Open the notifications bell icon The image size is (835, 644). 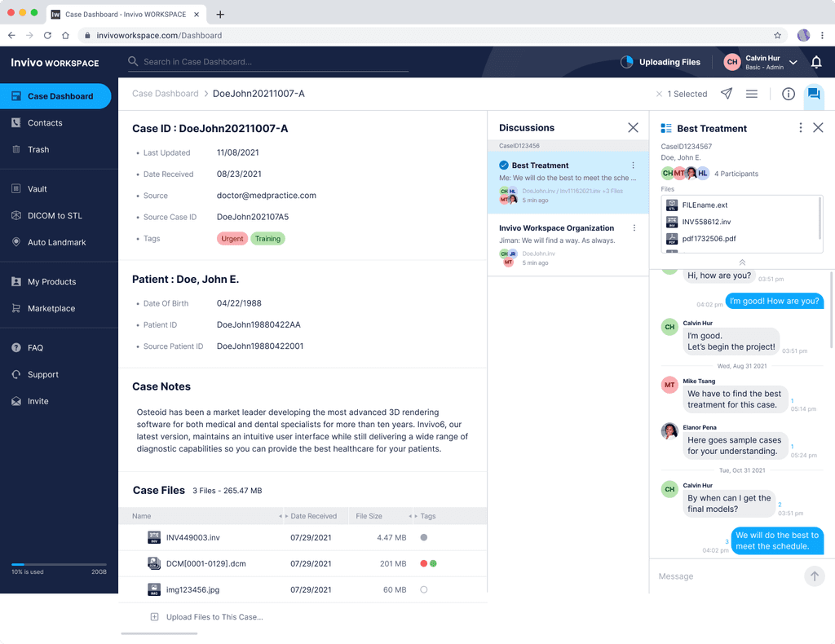coord(816,62)
